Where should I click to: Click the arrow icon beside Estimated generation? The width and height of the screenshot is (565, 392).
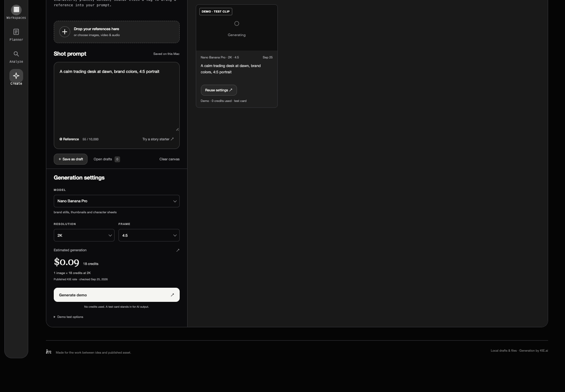tap(178, 250)
